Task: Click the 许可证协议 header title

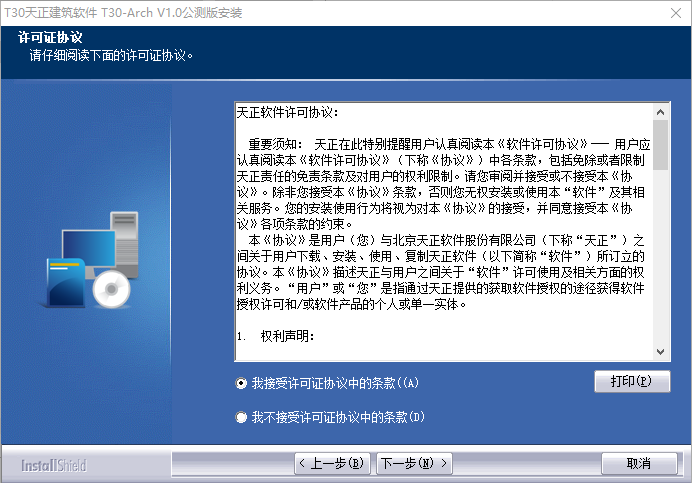Action: (50, 37)
